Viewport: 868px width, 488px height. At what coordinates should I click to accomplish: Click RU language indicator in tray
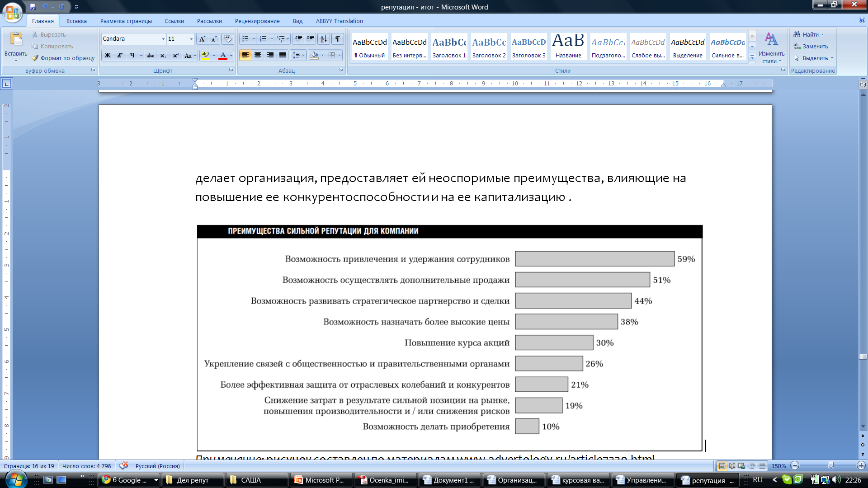[758, 479]
